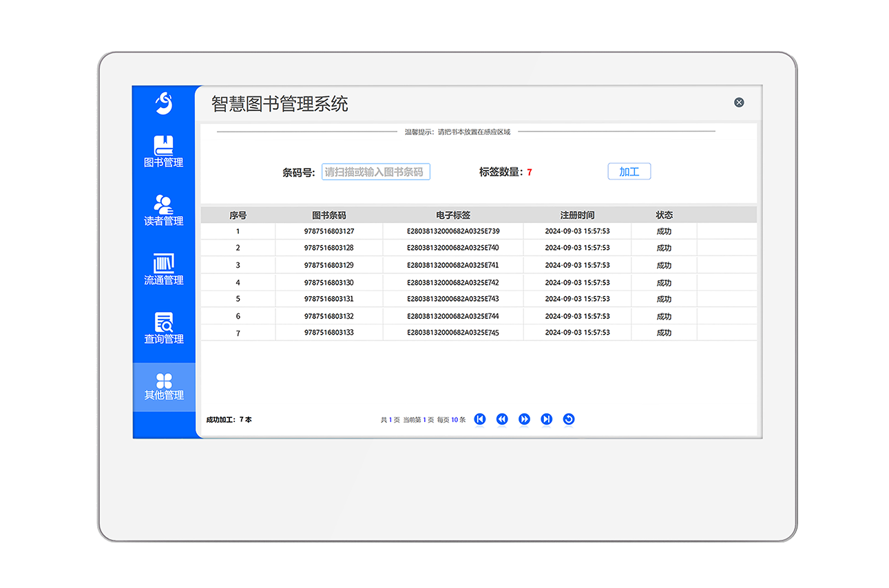889x588 pixels.
Task: Click the 流通管理 bookshelf icon
Action: tap(163, 263)
